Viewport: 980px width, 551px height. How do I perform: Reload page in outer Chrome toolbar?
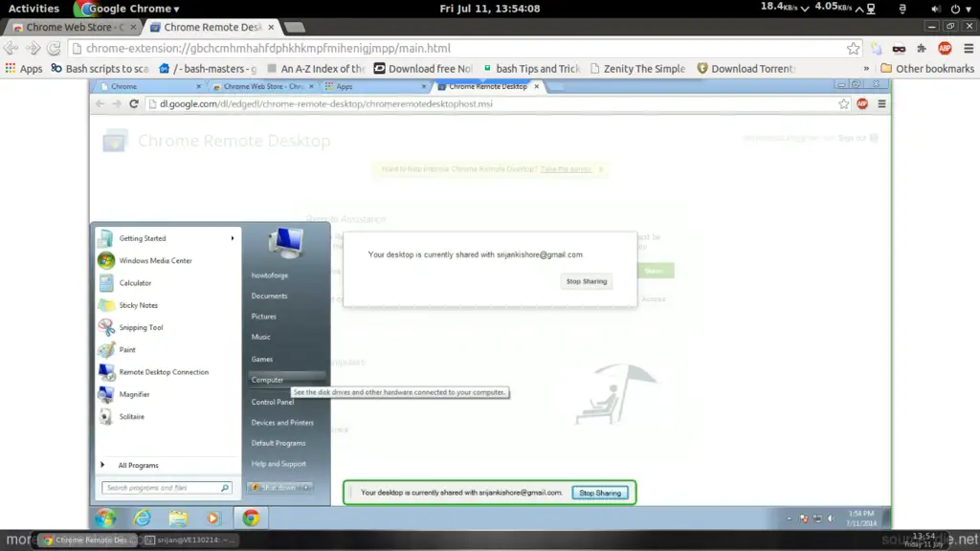click(x=54, y=48)
